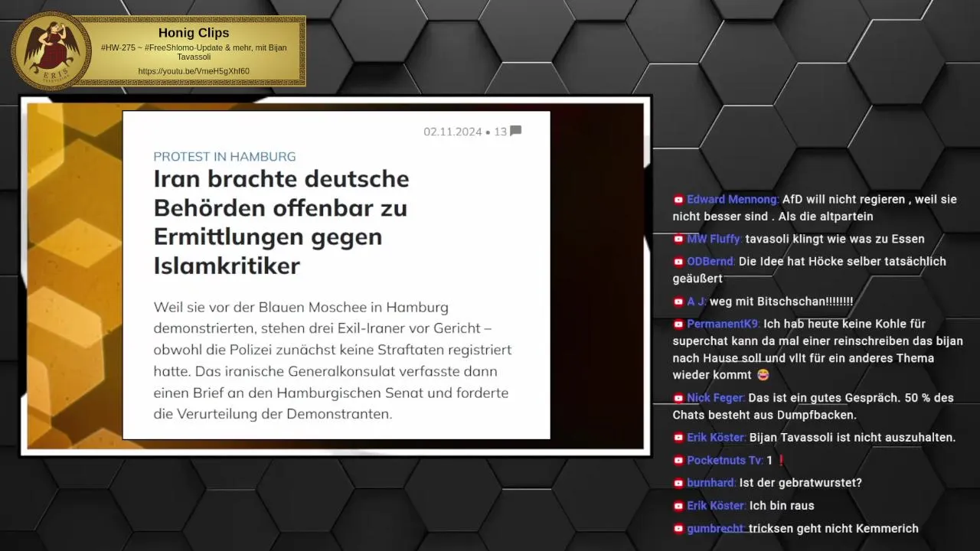Click the honeycomb image beside the article
980x551 pixels.
74,275
